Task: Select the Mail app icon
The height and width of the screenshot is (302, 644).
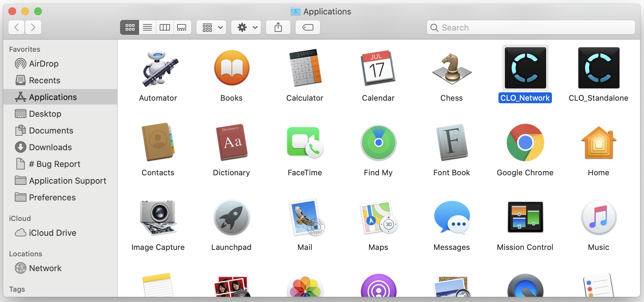Action: pyautogui.click(x=306, y=217)
